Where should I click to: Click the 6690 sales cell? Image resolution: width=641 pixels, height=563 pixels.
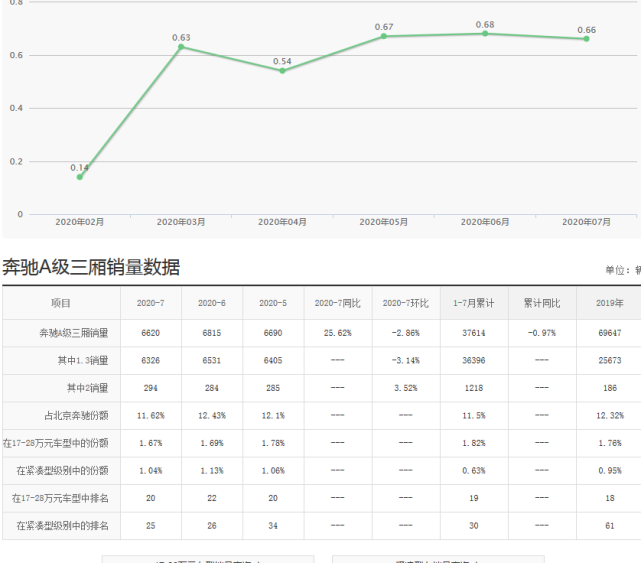pos(273,333)
